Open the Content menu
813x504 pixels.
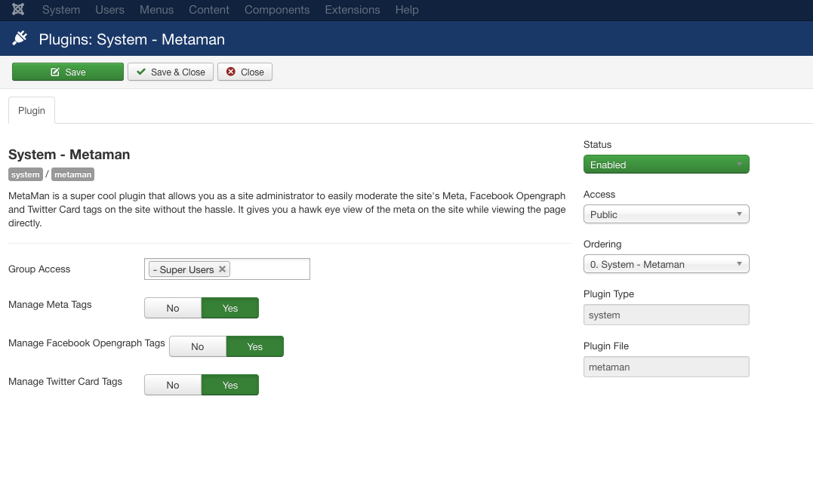coord(209,9)
